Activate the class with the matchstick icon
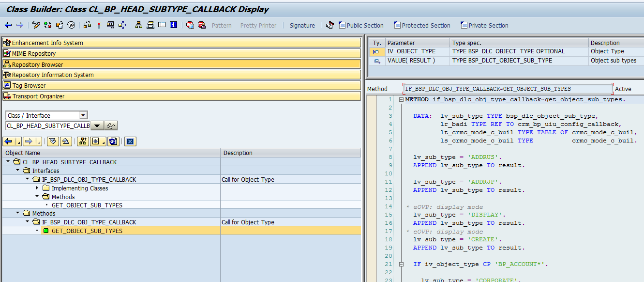Image resolution: width=644 pixels, height=282 pixels. pos(98,25)
